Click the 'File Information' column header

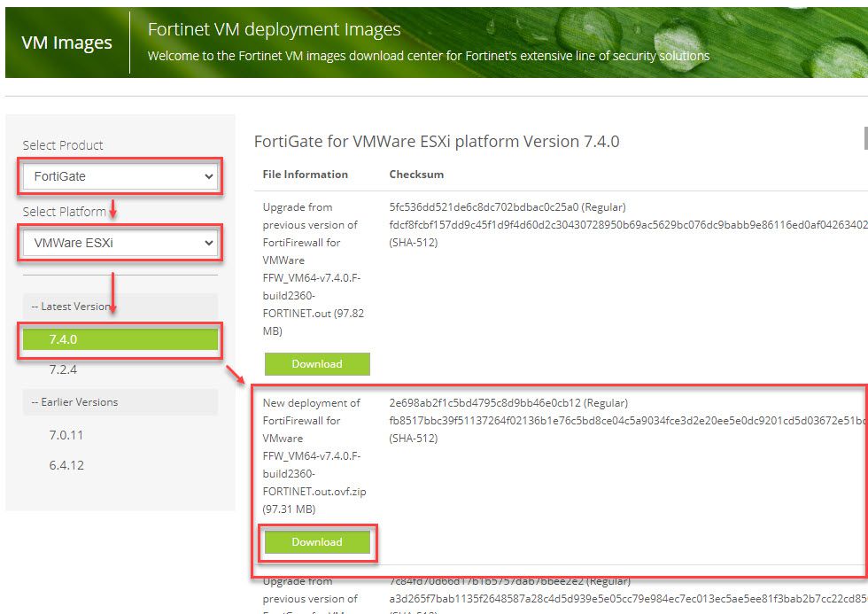pyautogui.click(x=305, y=175)
